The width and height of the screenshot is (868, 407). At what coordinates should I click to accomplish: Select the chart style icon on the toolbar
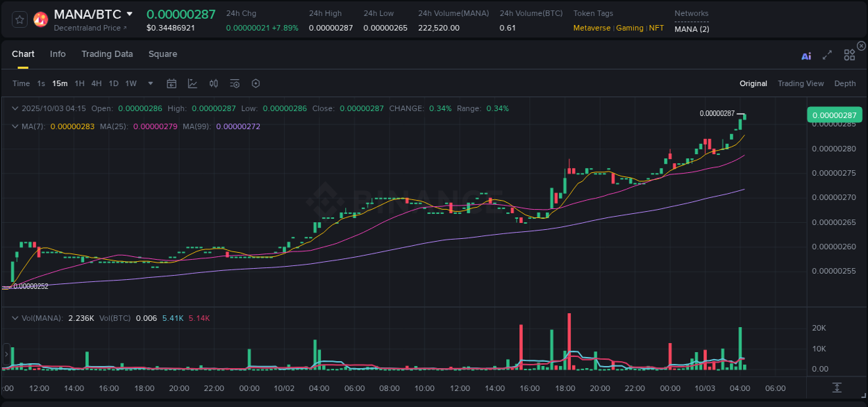pos(192,83)
